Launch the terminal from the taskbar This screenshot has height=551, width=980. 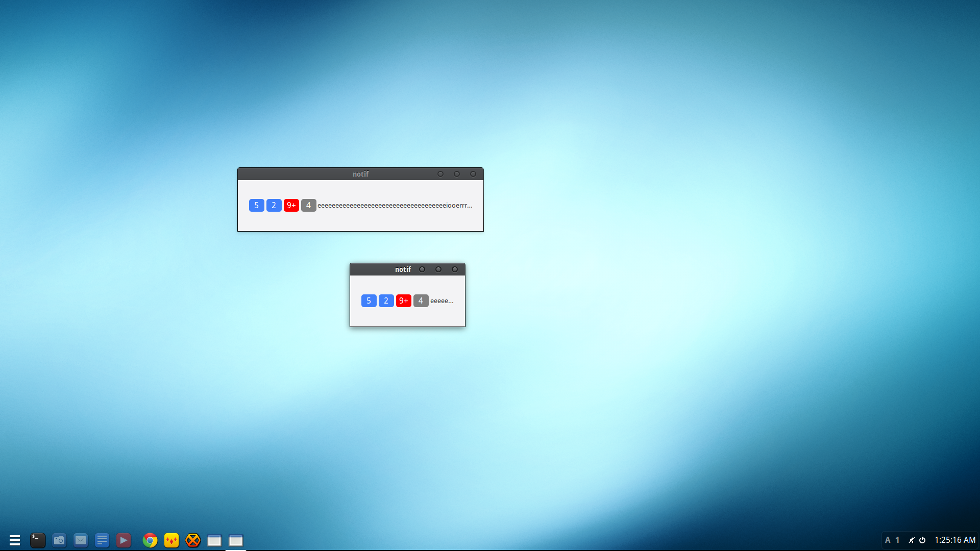point(38,540)
